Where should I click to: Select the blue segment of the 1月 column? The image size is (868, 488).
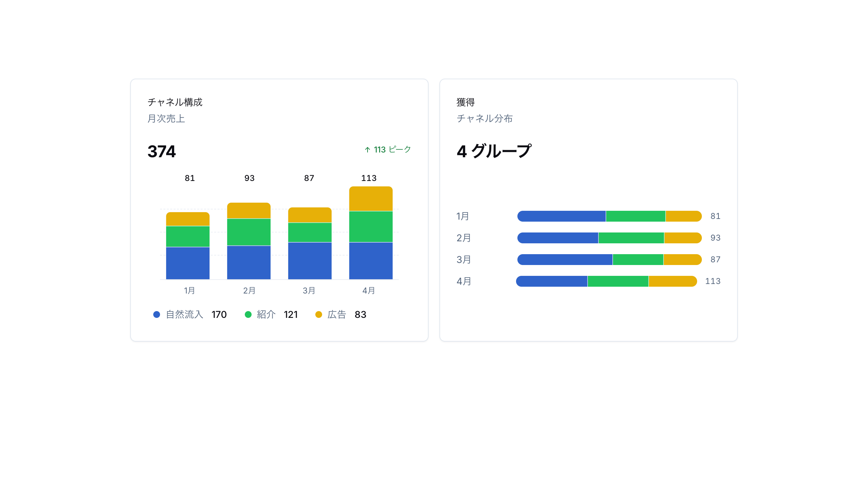point(188,263)
